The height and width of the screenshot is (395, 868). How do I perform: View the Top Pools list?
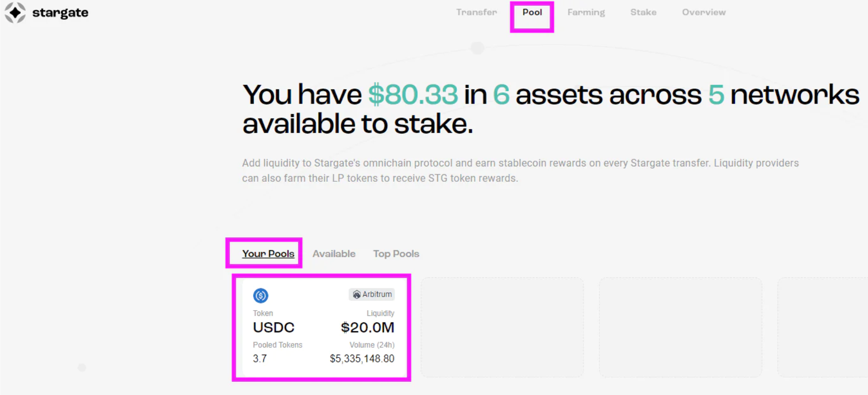(396, 253)
